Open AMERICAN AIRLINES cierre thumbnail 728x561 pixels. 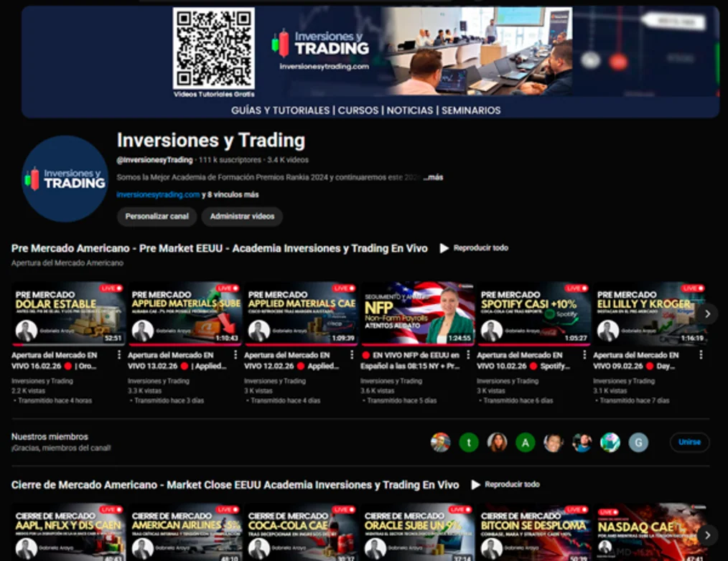(185, 533)
